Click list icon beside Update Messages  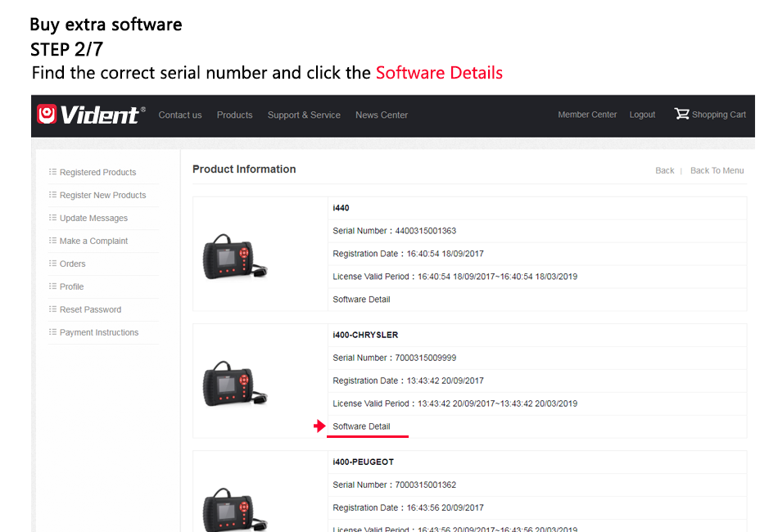point(52,217)
